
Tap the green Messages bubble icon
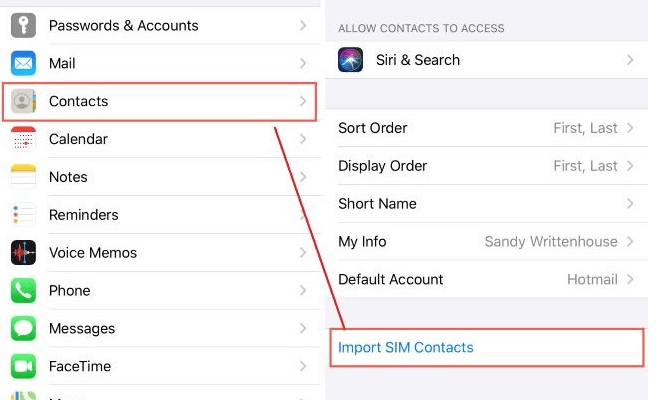point(23,329)
